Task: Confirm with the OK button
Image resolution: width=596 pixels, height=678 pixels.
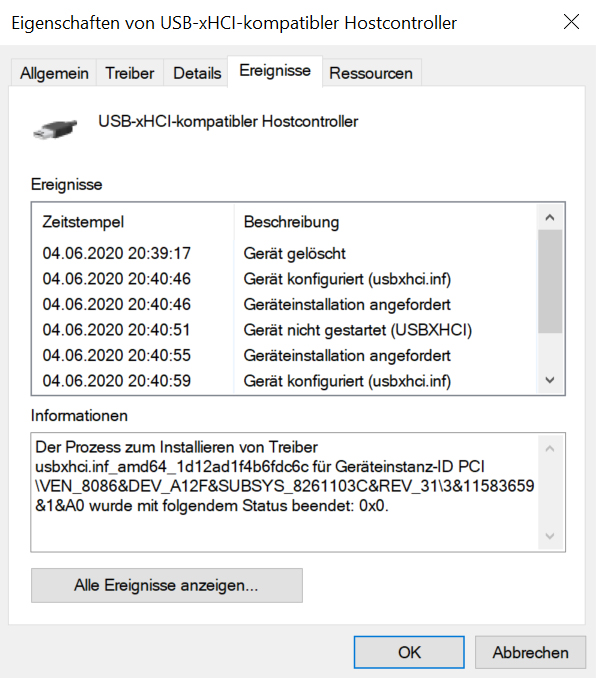Action: (409, 652)
